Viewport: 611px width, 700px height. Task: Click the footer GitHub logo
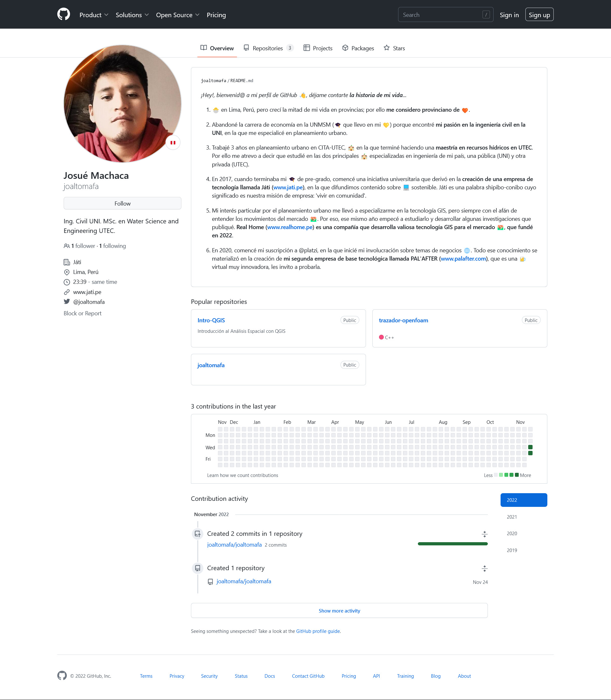coord(62,675)
